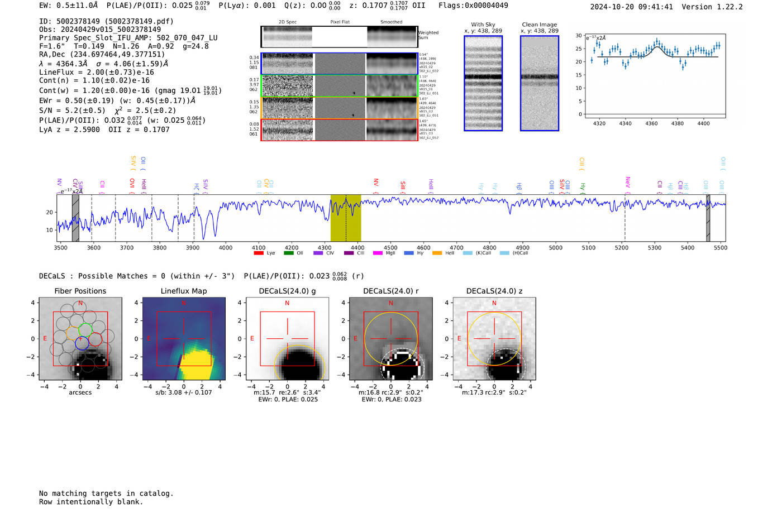The width and height of the screenshot is (782, 532).
Task: Click the Gaussian emission line fit plot
Action: pyautogui.click(x=655, y=75)
